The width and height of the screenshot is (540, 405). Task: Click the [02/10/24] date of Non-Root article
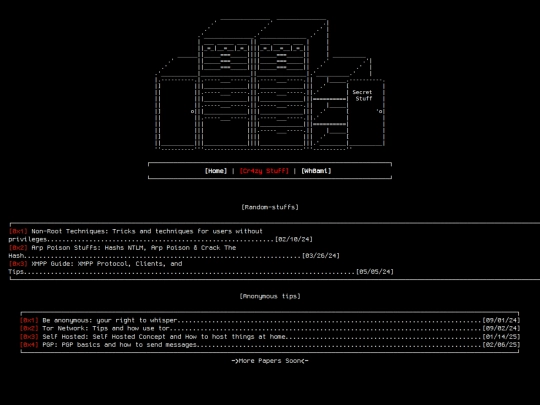(x=294, y=239)
